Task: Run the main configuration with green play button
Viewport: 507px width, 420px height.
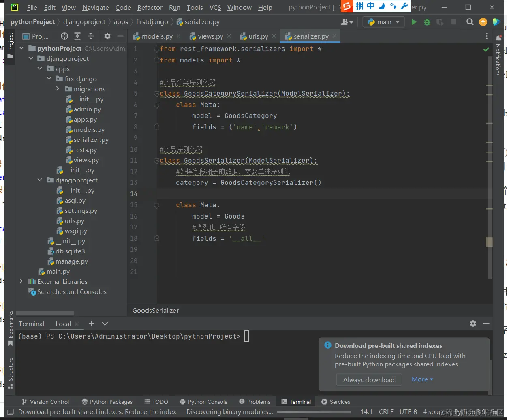Action: pos(414,22)
